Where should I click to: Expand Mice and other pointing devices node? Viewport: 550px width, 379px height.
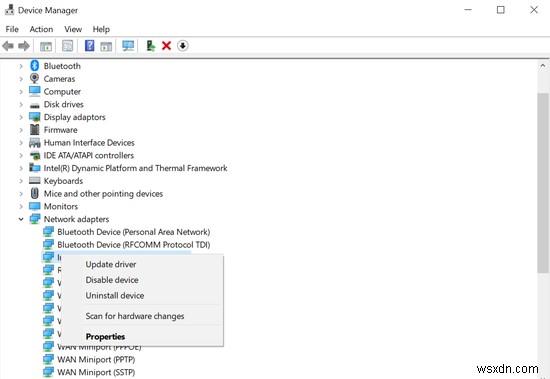click(21, 193)
